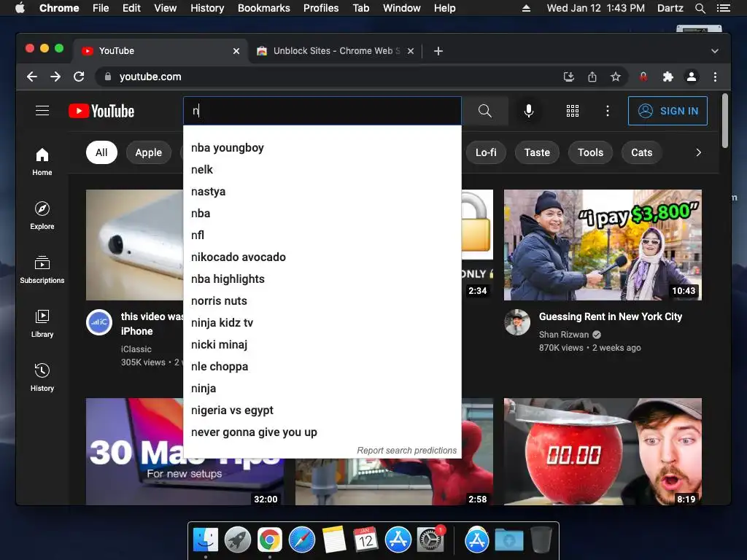Open YouTube guide hamburger menu
This screenshot has height=560, width=747.
(x=42, y=111)
